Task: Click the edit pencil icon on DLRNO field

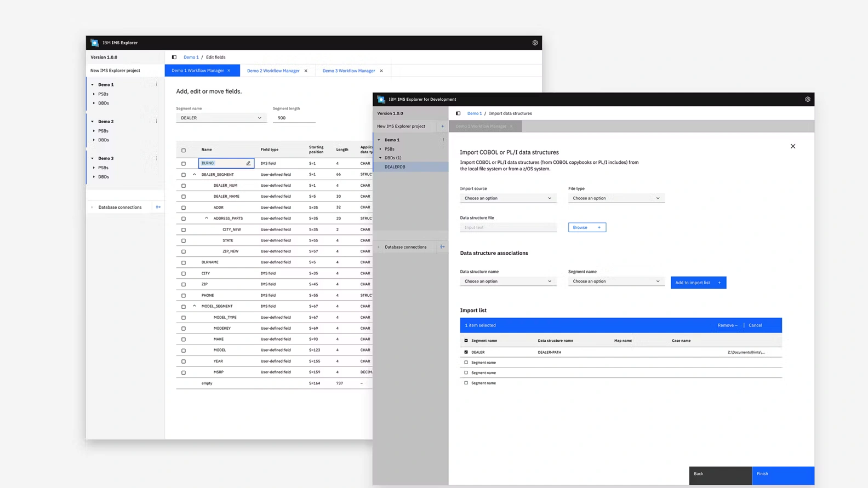Action: tap(248, 163)
